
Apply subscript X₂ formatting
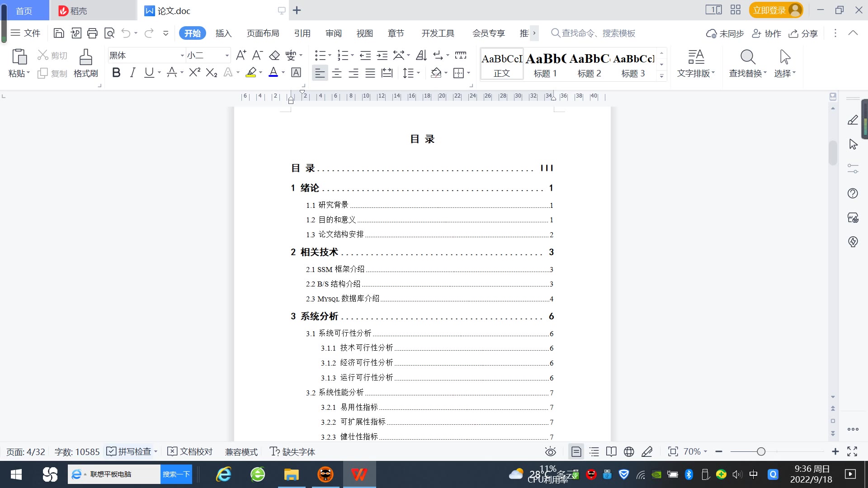click(x=212, y=72)
